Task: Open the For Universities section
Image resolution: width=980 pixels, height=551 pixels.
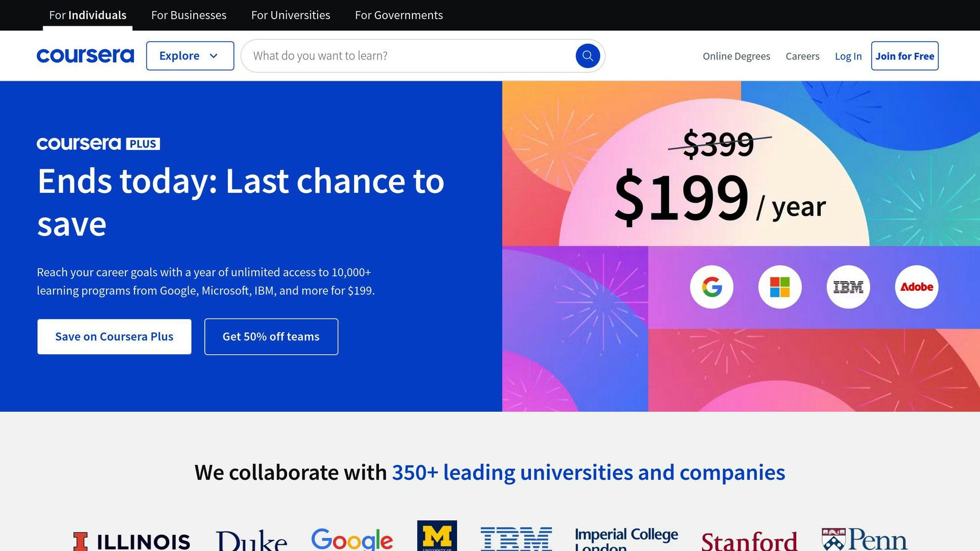Action: [290, 15]
